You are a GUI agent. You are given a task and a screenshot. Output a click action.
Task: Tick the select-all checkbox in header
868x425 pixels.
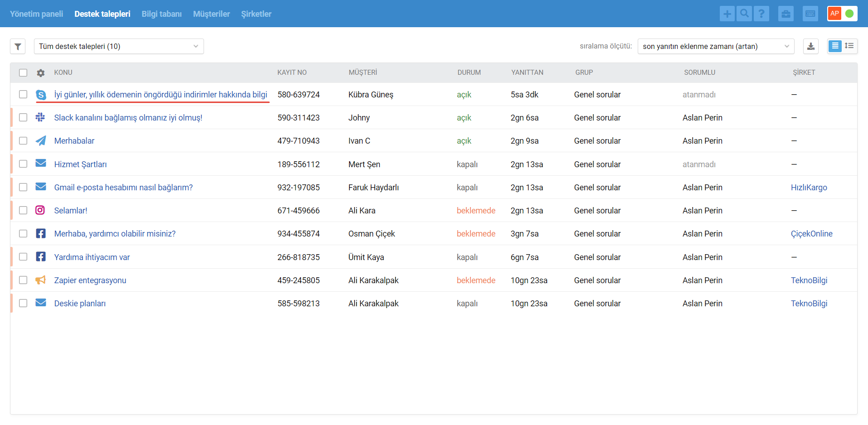tap(23, 72)
